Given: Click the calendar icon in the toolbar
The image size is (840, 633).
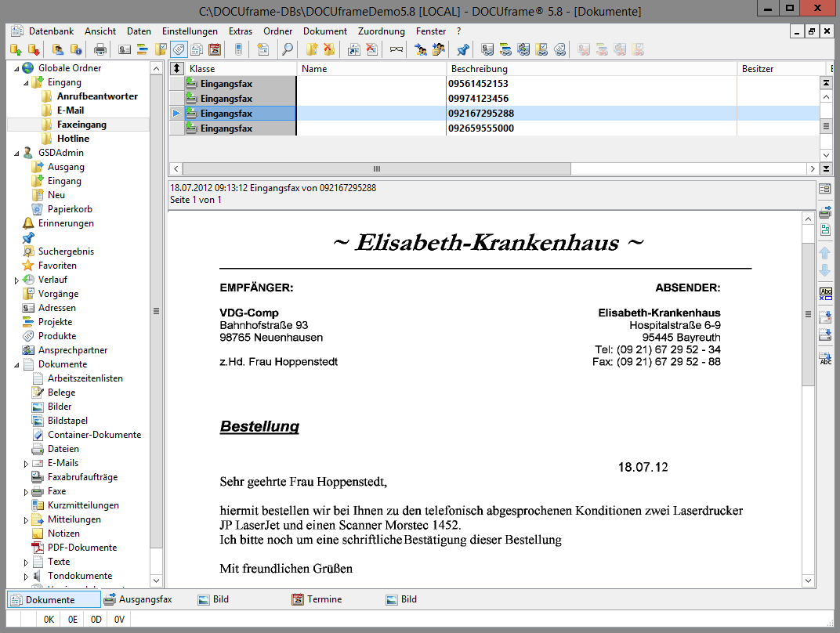Looking at the screenshot, I should [x=215, y=49].
